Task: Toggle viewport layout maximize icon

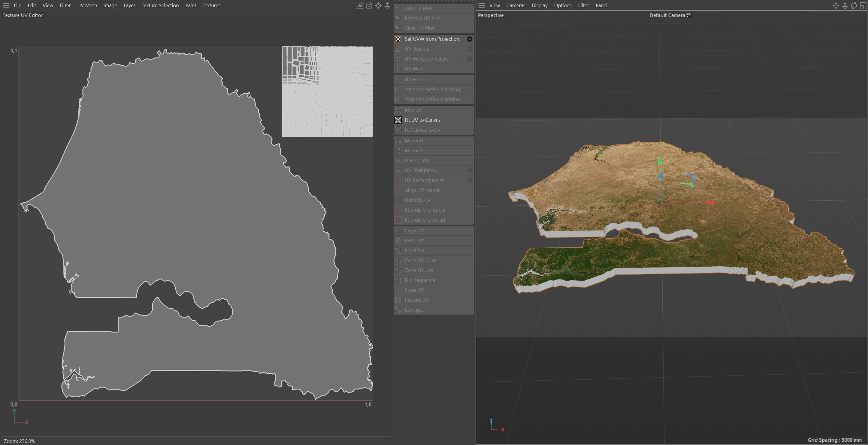Action: (x=863, y=5)
